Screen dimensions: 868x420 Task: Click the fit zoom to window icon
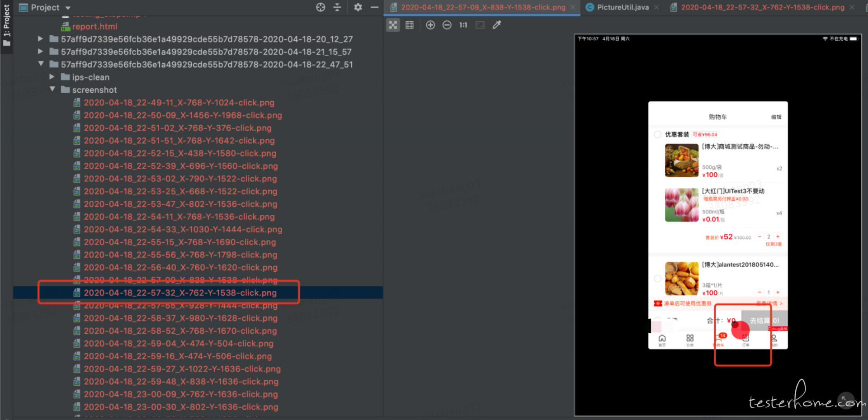[480, 25]
